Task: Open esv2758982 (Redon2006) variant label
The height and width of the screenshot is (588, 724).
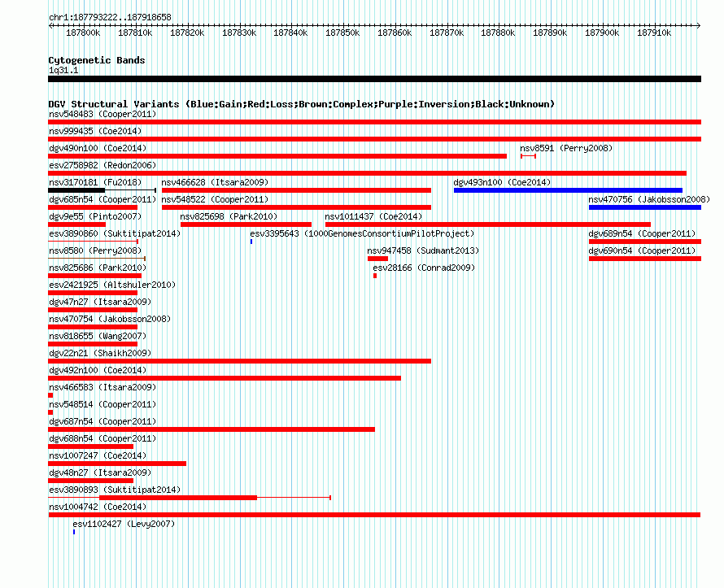Action: 102,165
